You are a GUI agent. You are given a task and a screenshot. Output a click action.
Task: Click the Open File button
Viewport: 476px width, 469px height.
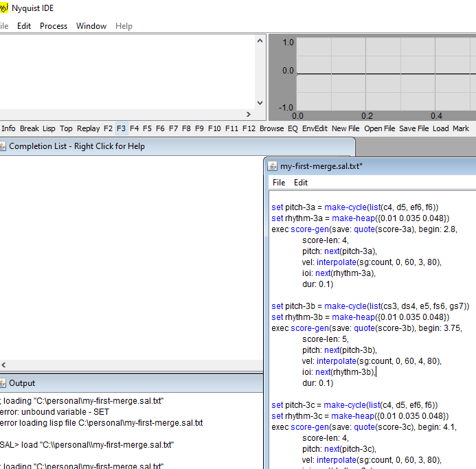point(380,128)
